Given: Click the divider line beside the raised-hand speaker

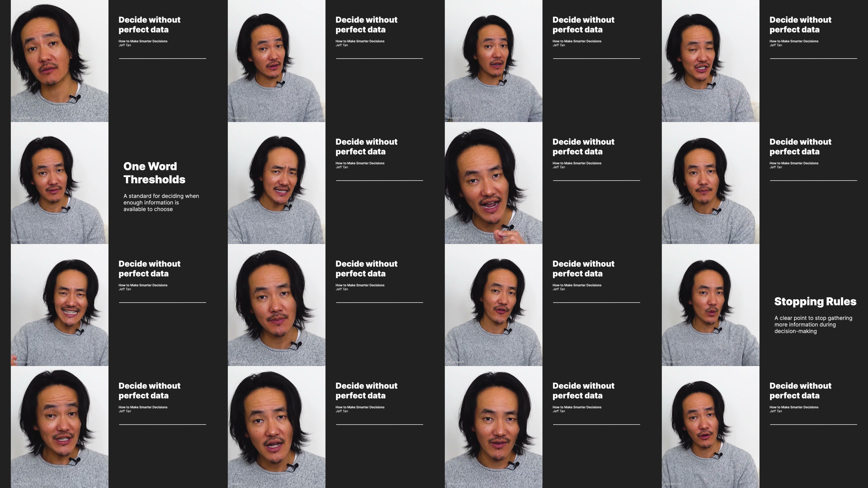Looking at the screenshot, I should point(596,181).
